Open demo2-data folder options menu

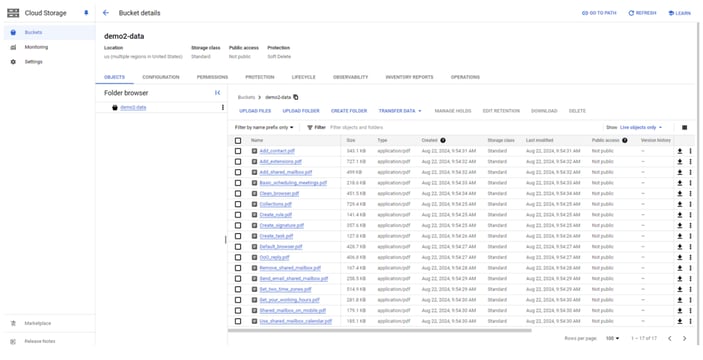click(x=223, y=108)
